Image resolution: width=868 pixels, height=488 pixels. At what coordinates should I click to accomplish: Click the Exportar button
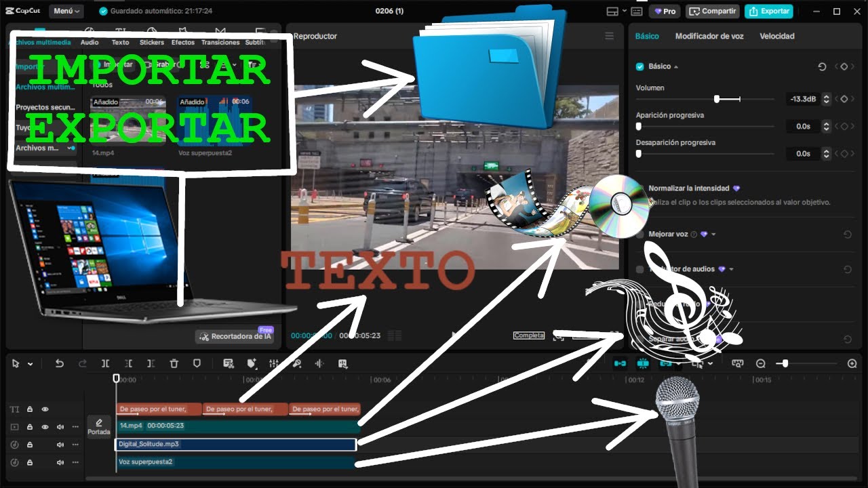(x=769, y=11)
